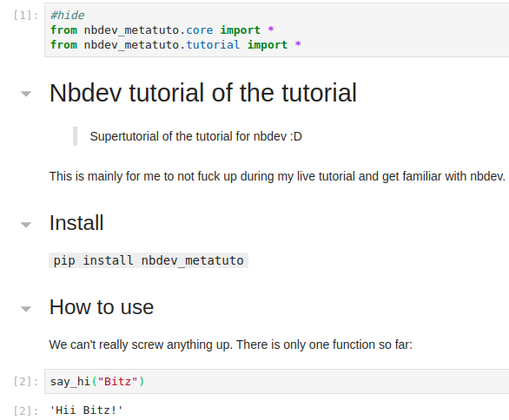
Task: Click the Install heading text
Action: click(76, 223)
